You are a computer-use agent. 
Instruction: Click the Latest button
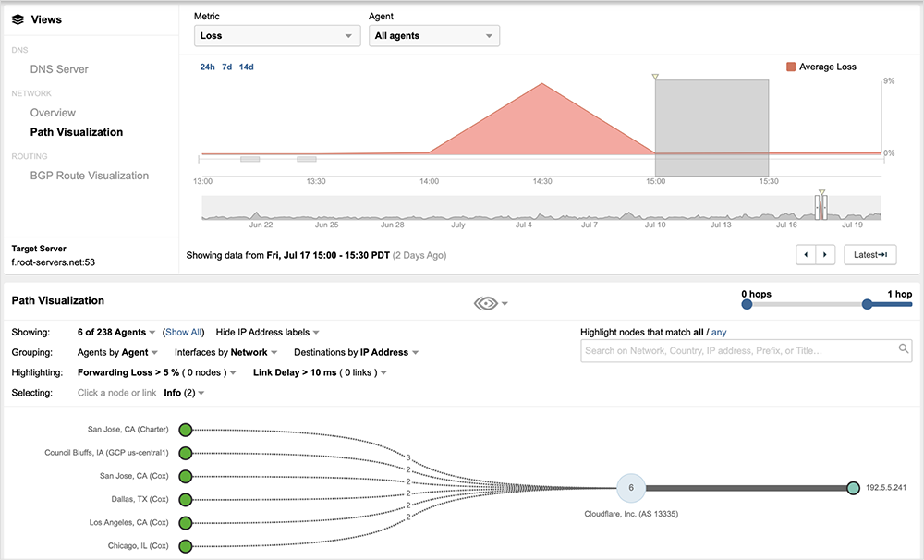869,254
